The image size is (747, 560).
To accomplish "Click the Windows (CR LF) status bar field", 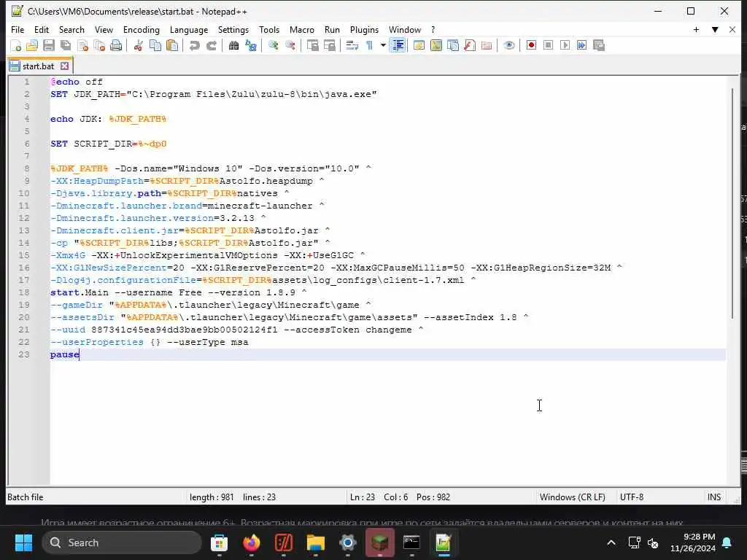I will [x=572, y=497].
